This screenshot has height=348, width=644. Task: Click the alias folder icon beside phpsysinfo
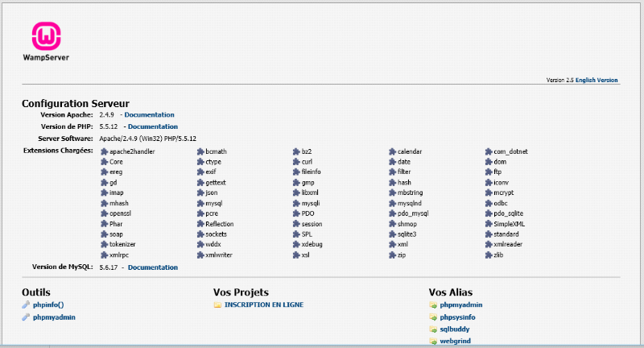click(x=433, y=317)
